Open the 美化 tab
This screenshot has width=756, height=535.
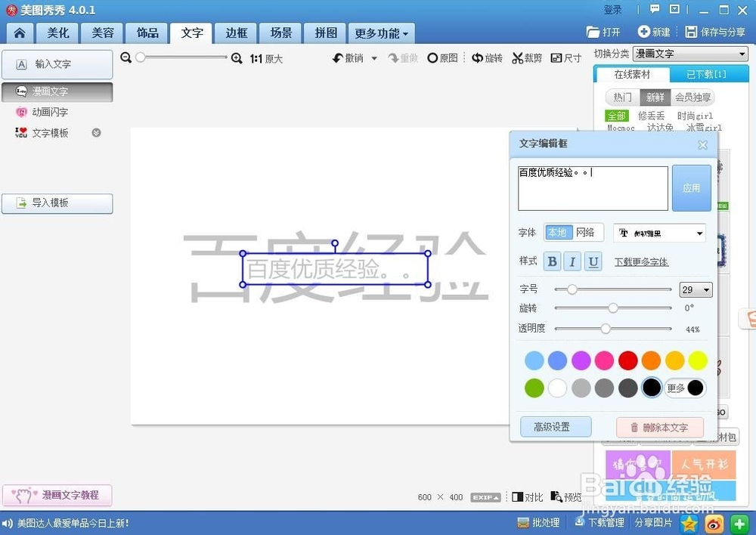click(58, 32)
